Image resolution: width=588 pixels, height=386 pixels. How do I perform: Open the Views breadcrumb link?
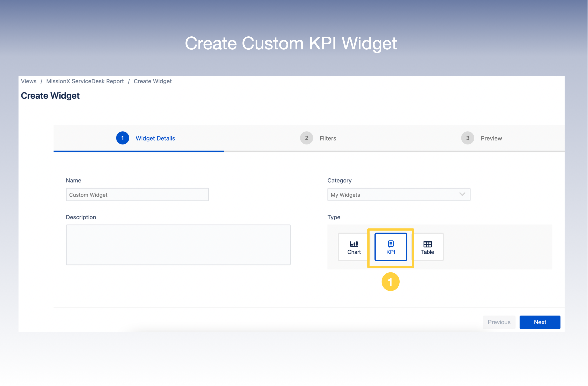pos(28,81)
